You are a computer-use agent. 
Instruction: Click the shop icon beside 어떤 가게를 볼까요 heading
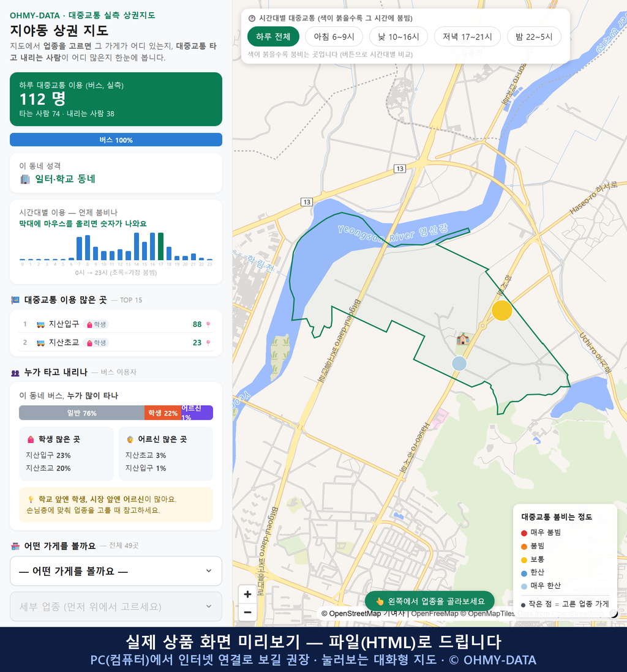pyautogui.click(x=15, y=546)
